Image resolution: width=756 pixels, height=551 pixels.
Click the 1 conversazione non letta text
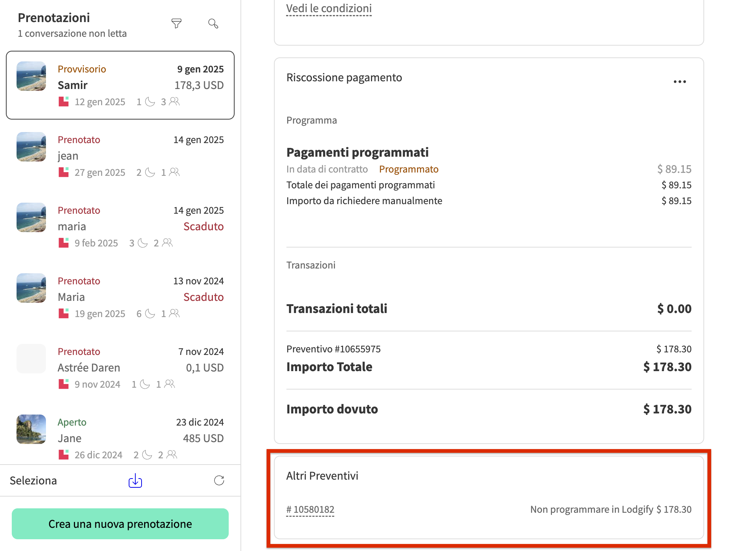coord(72,33)
